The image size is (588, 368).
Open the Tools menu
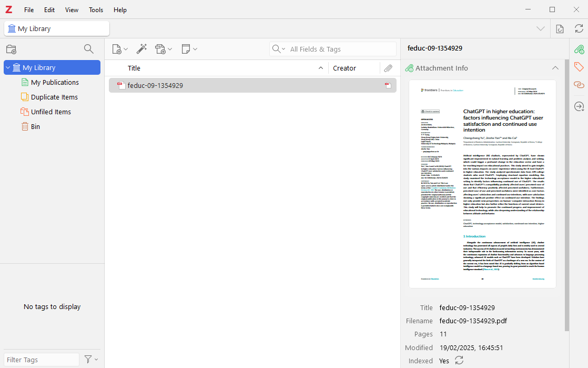[x=96, y=10]
